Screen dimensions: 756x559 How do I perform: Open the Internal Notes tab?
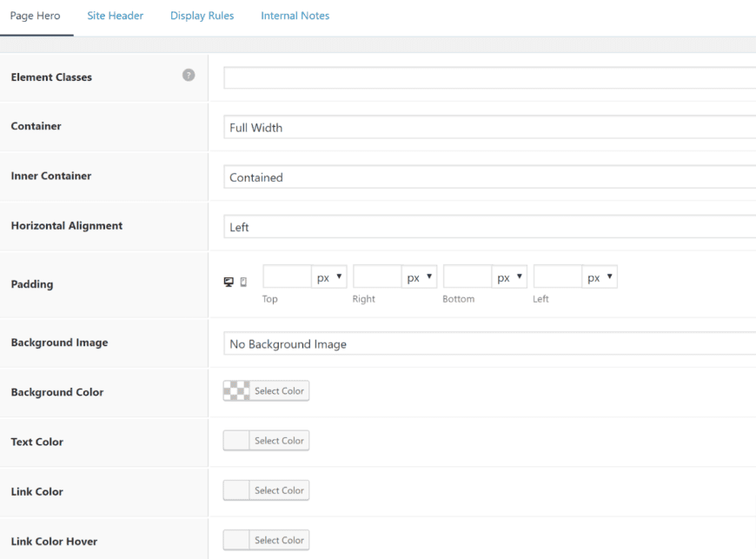[x=295, y=16]
